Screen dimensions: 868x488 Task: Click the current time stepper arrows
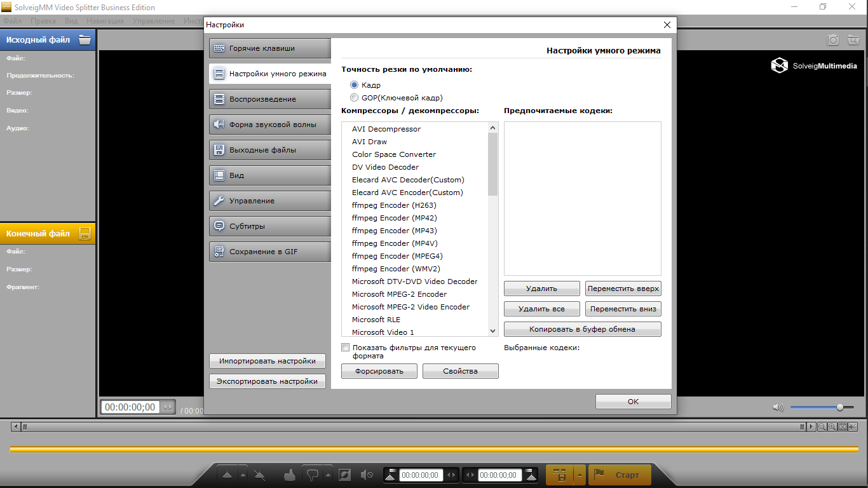click(x=168, y=407)
